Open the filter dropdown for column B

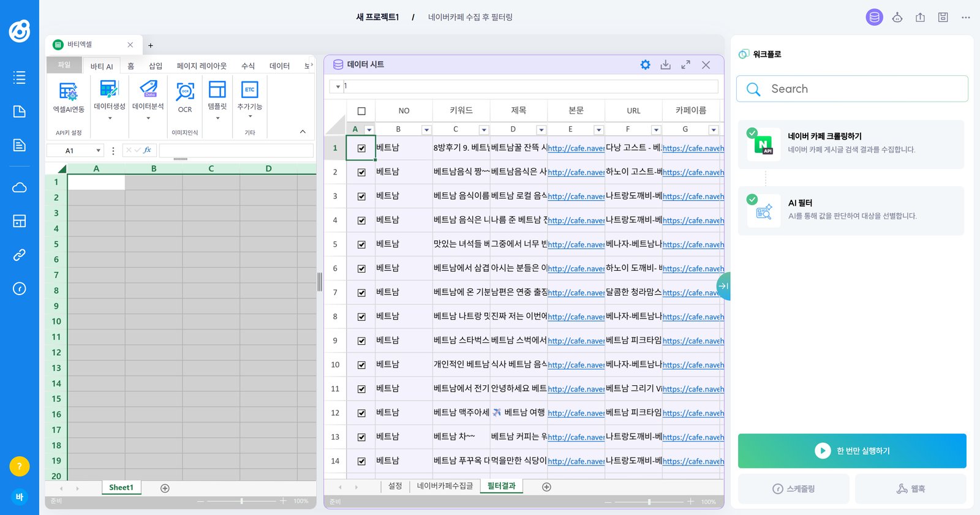click(426, 130)
